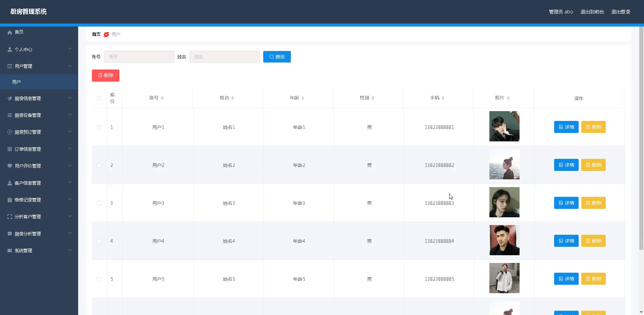Expand the 厨房预订管理 chevron
The height and width of the screenshot is (315, 644).
click(70, 132)
